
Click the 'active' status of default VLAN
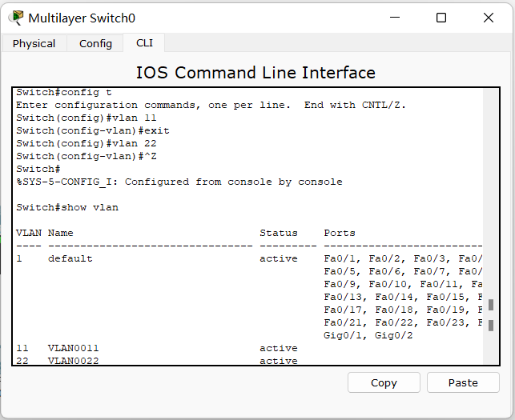coord(279,258)
